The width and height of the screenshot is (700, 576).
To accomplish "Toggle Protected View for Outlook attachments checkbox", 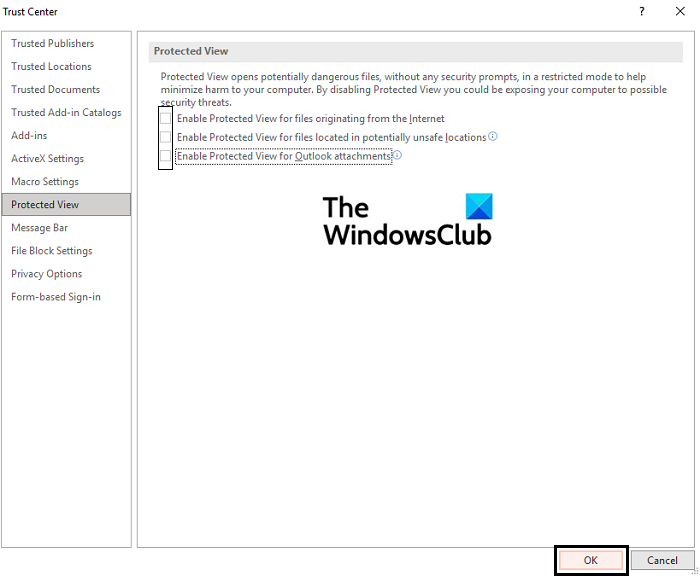I will tap(165, 156).
